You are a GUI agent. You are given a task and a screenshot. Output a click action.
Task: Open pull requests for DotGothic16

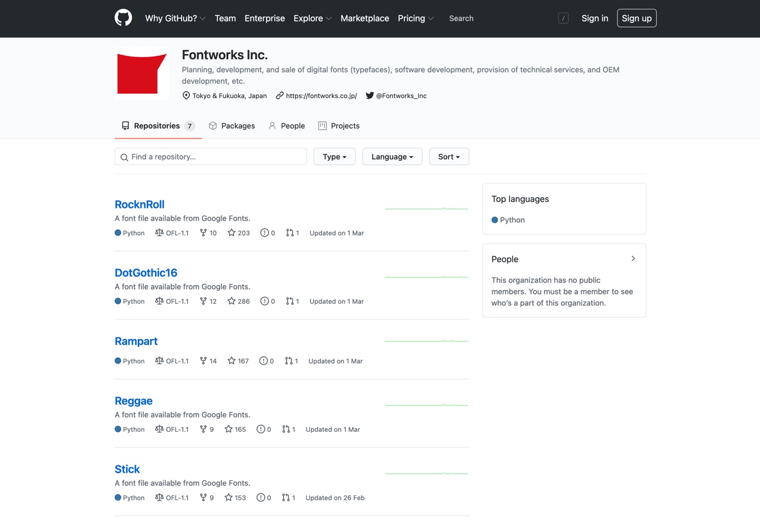pos(292,301)
